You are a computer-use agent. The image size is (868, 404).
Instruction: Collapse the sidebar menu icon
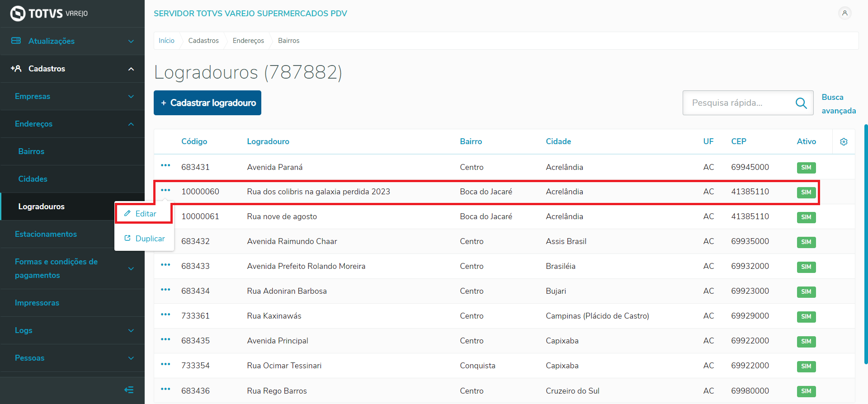129,390
